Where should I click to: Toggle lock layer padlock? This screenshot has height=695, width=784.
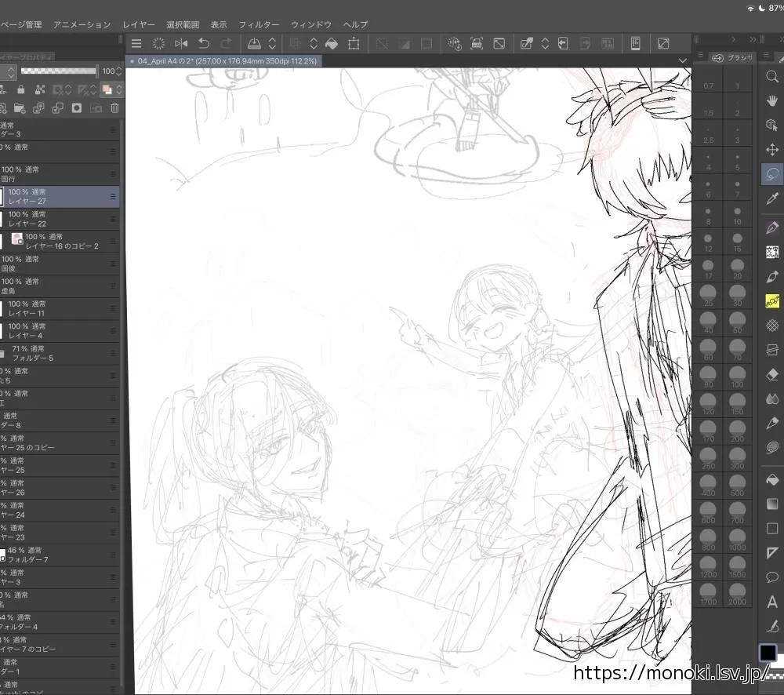pos(20,89)
